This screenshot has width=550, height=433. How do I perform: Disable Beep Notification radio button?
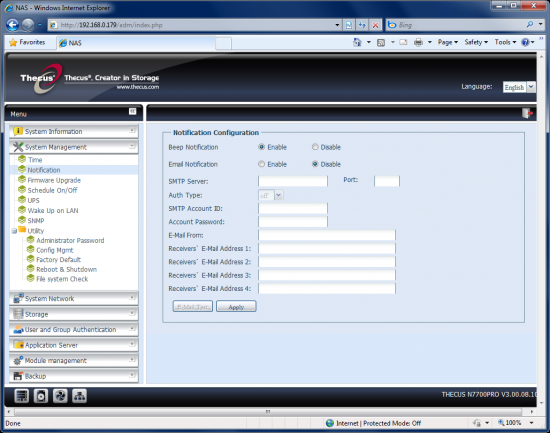point(315,147)
